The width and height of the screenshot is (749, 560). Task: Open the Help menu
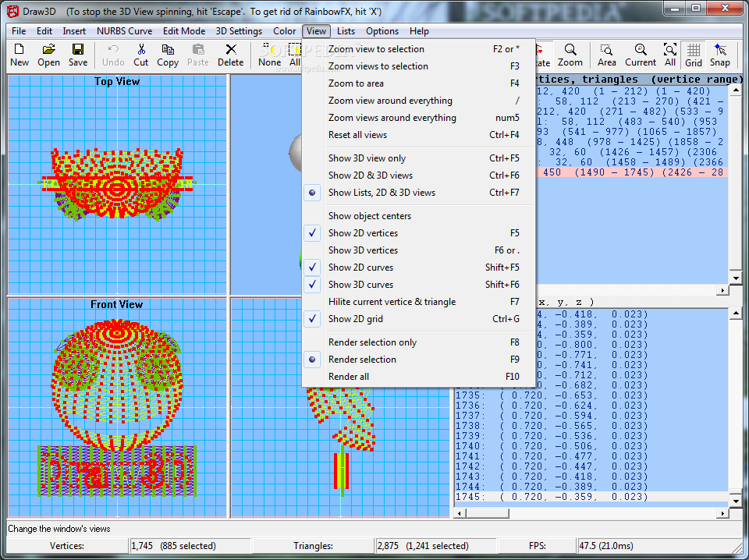(419, 31)
